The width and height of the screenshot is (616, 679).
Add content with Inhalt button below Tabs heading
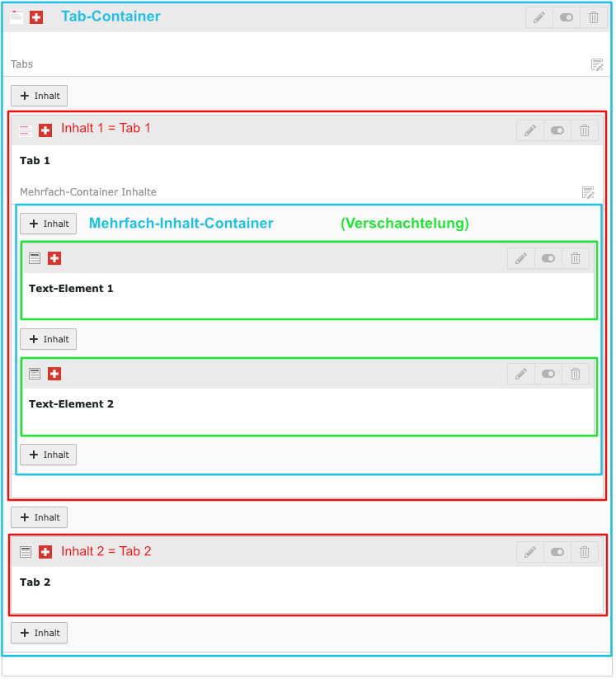click(39, 96)
